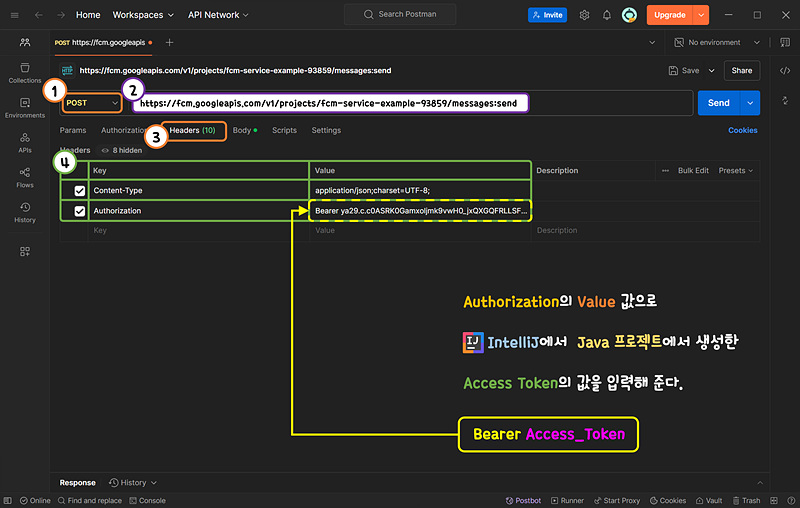Open the user avatar menu

(x=629, y=15)
